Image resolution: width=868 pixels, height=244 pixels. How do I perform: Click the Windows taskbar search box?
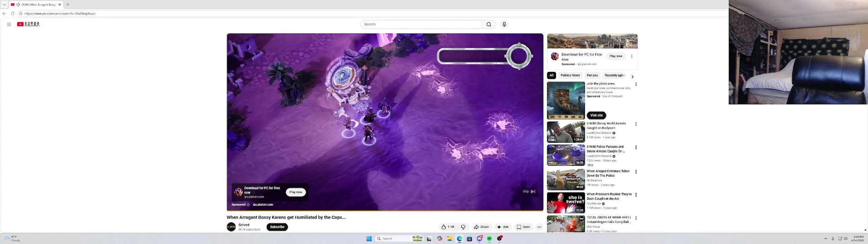pyautogui.click(x=399, y=239)
